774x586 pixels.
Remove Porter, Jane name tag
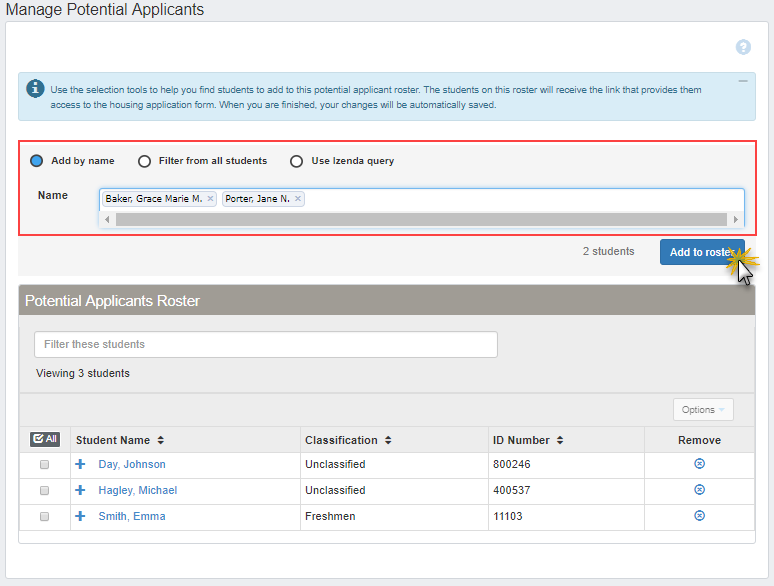tap(298, 199)
